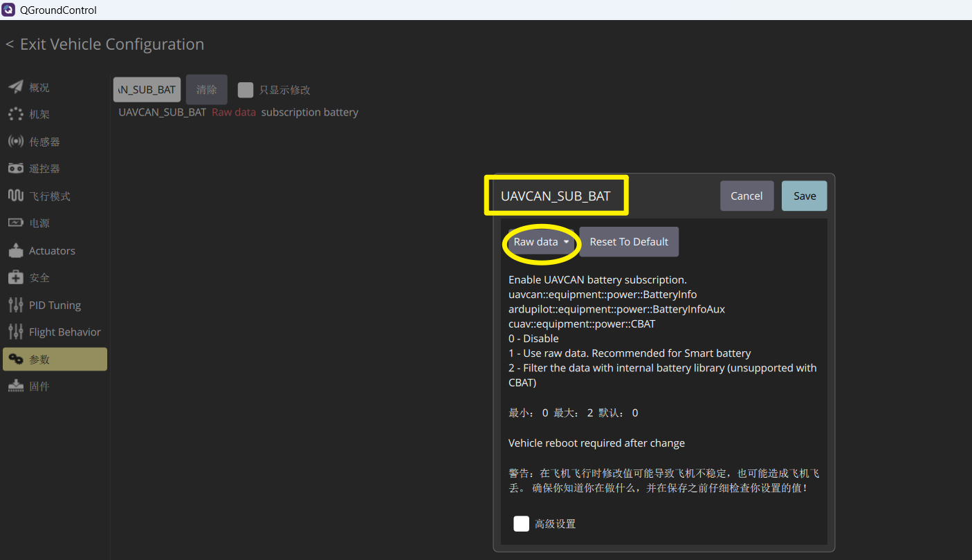Click the 清除 clear button
The image size is (972, 560).
pos(207,90)
